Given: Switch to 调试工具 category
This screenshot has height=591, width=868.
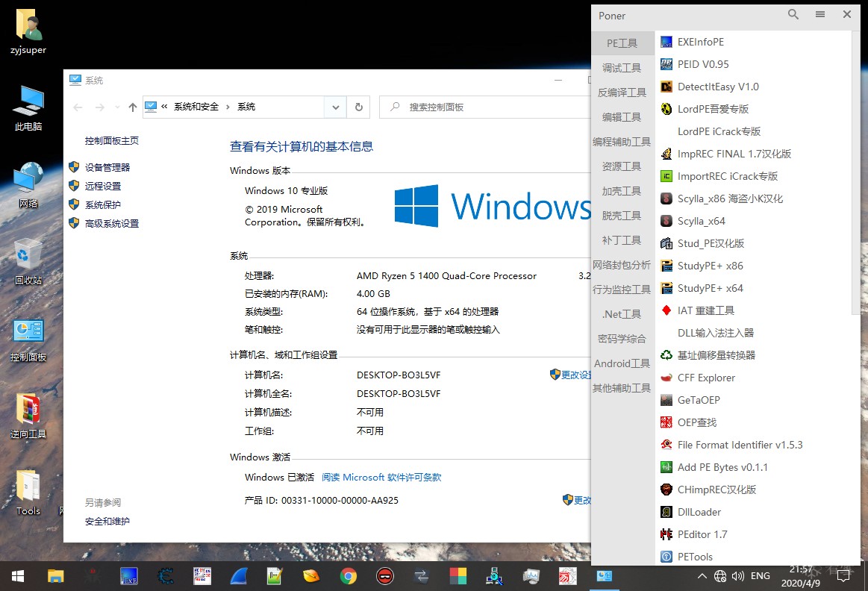Looking at the screenshot, I should tap(622, 68).
